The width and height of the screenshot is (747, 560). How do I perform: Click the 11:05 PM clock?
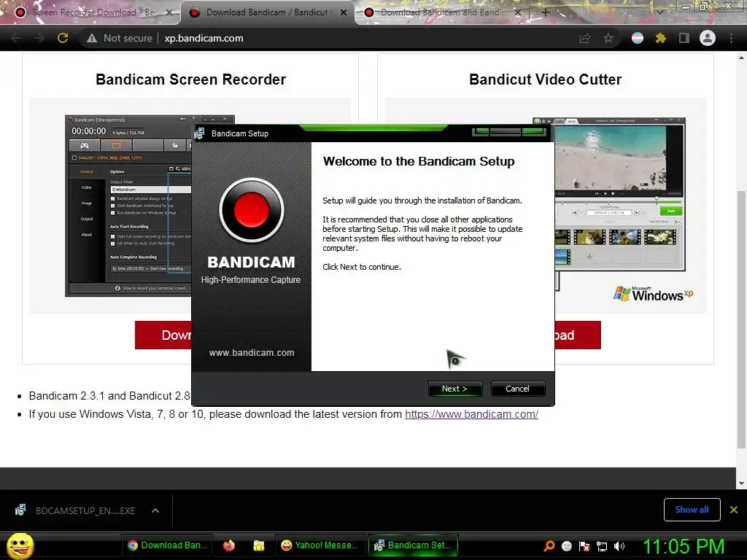pyautogui.click(x=684, y=545)
